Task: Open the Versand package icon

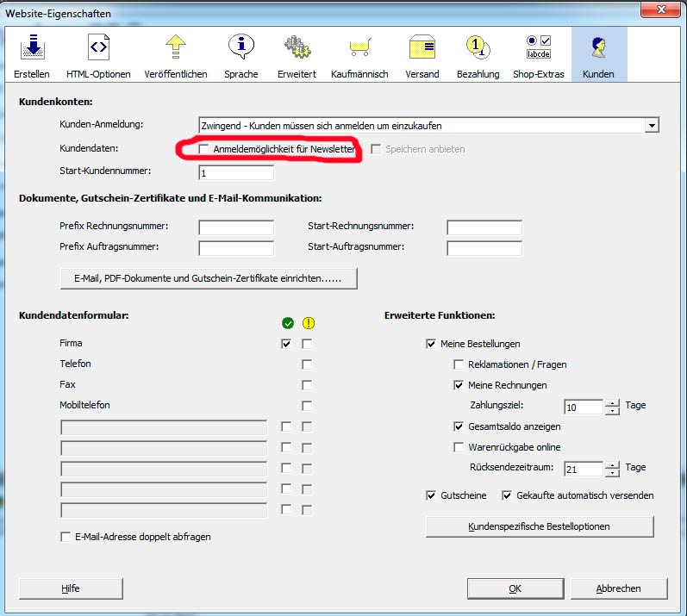Action: [422, 47]
